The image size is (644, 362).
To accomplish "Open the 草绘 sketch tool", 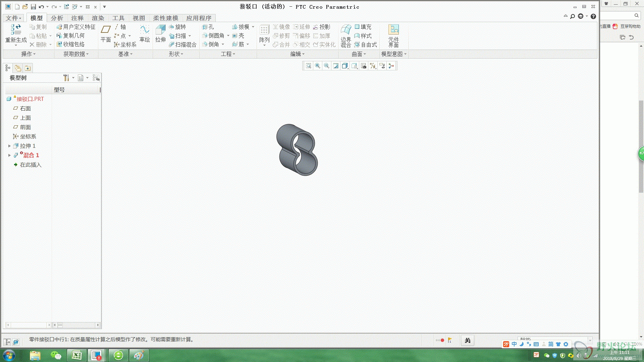I will point(145,34).
